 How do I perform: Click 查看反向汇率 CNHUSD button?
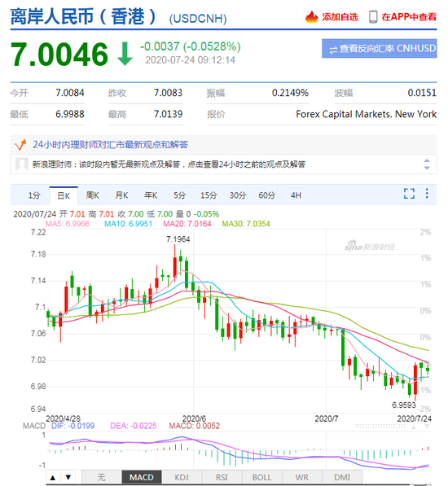[380, 48]
